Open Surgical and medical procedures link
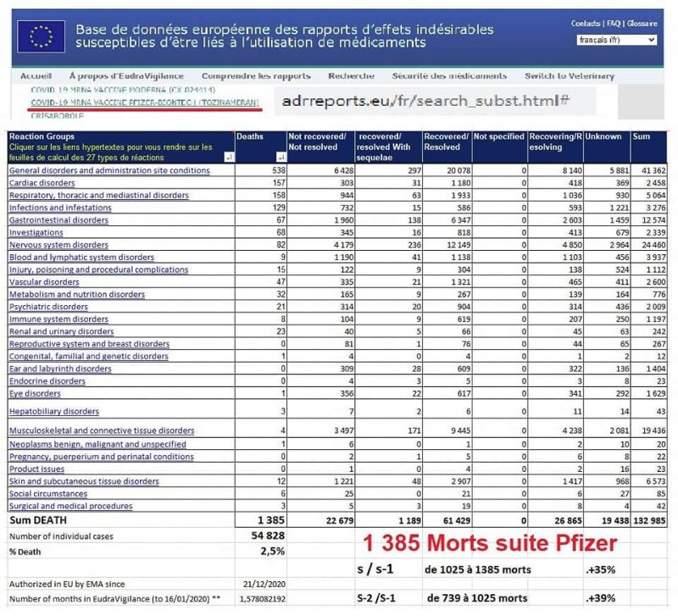 (71, 506)
